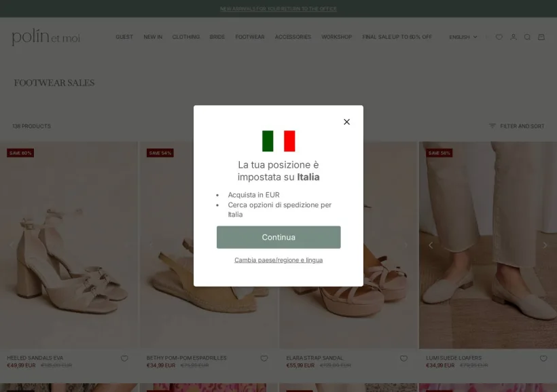
Task: Click the 138 PRODUCTS count text
Action: click(x=31, y=126)
